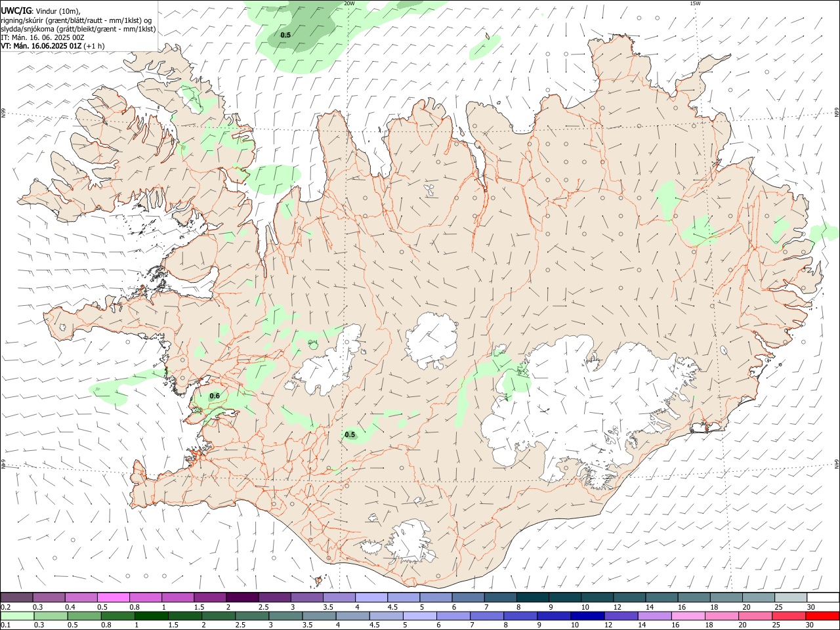Screen dimensions: 840x630
Task: Select the light violet swatch labeled 14
Action: pos(654,616)
